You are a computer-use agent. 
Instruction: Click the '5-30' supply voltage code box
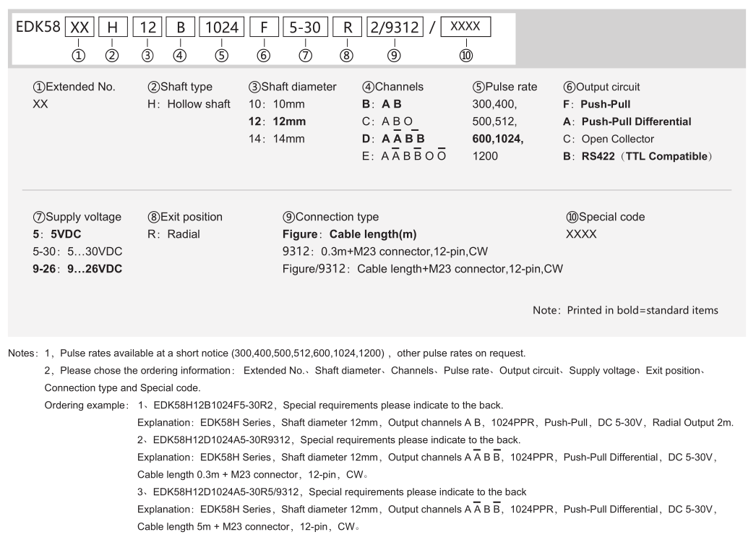click(305, 27)
